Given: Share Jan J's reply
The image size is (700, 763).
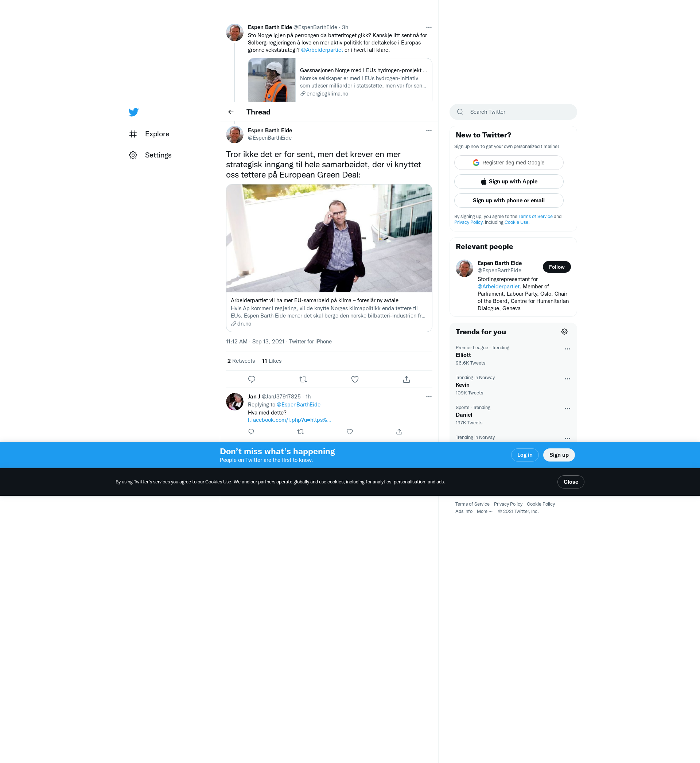Looking at the screenshot, I should [x=399, y=432].
